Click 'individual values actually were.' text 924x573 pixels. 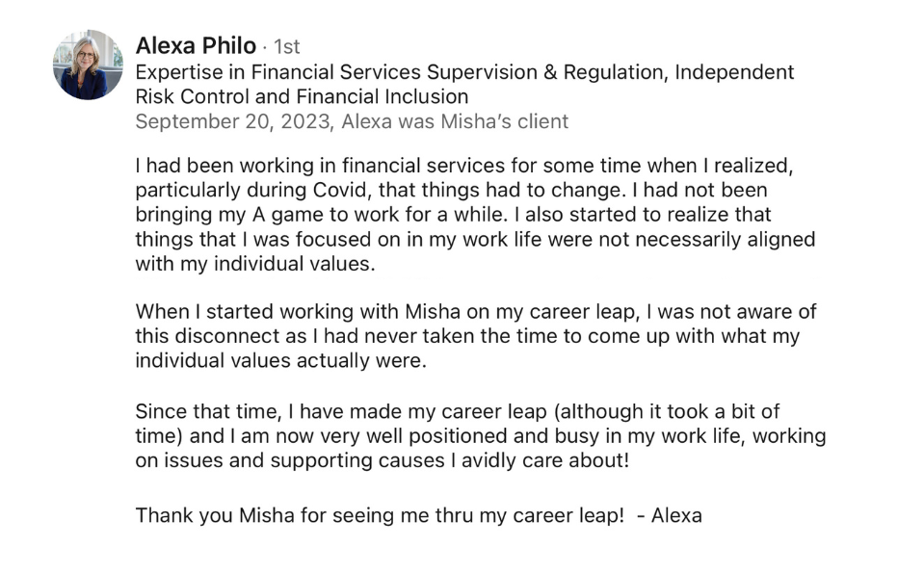click(x=280, y=362)
